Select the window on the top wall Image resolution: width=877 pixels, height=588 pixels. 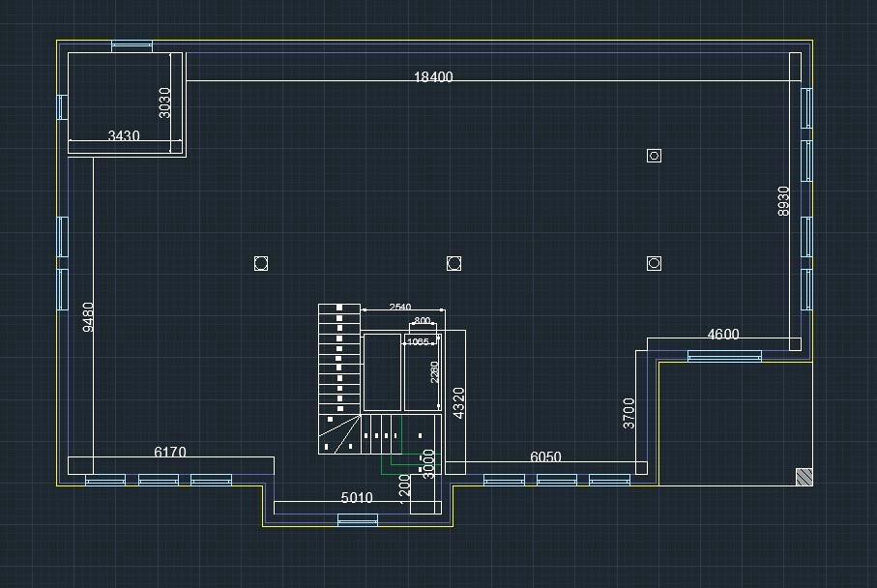point(132,44)
